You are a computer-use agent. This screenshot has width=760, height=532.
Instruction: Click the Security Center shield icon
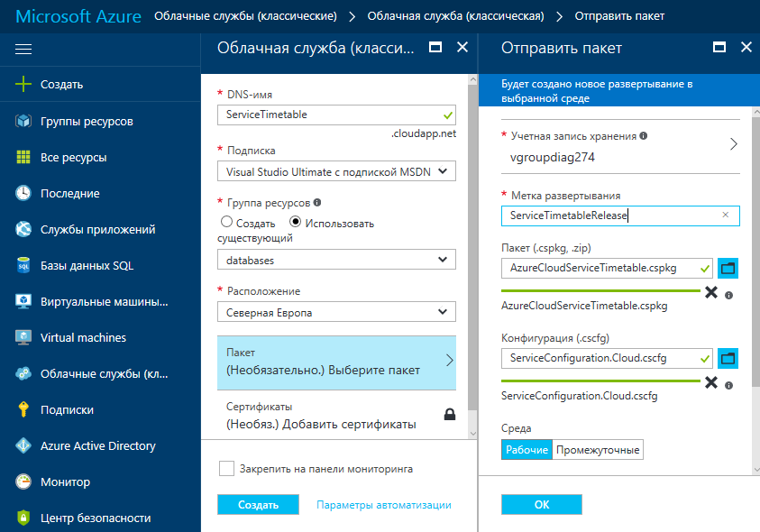23,518
